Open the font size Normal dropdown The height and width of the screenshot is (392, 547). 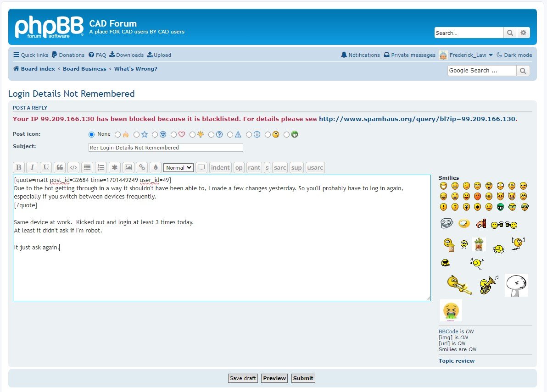(x=179, y=168)
